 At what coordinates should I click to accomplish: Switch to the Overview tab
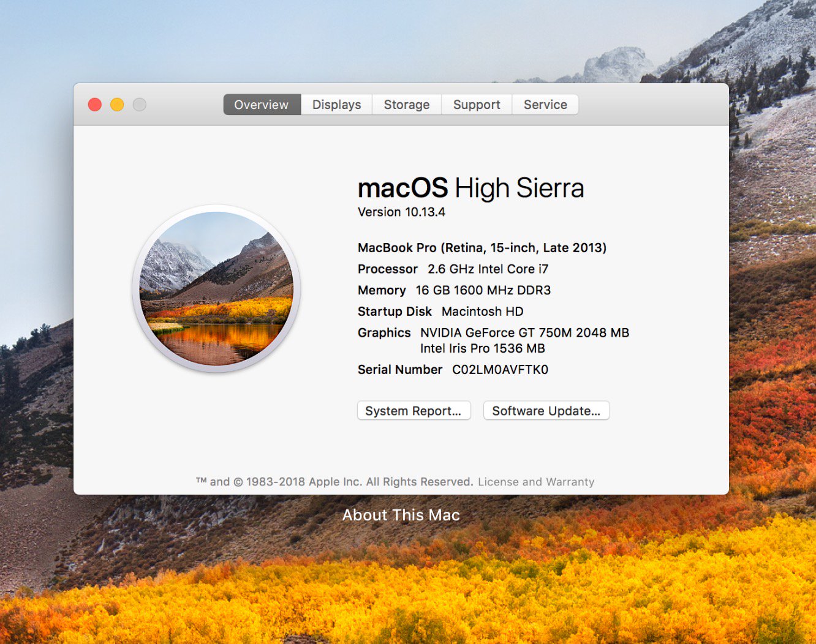262,105
